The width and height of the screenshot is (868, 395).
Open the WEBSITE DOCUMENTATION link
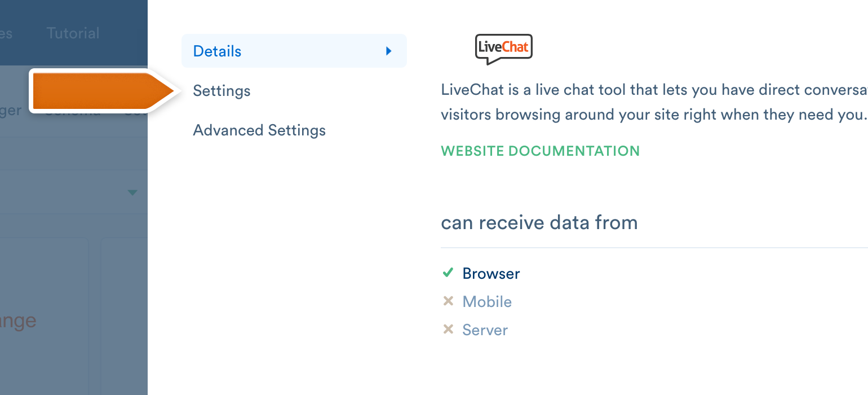tap(540, 151)
